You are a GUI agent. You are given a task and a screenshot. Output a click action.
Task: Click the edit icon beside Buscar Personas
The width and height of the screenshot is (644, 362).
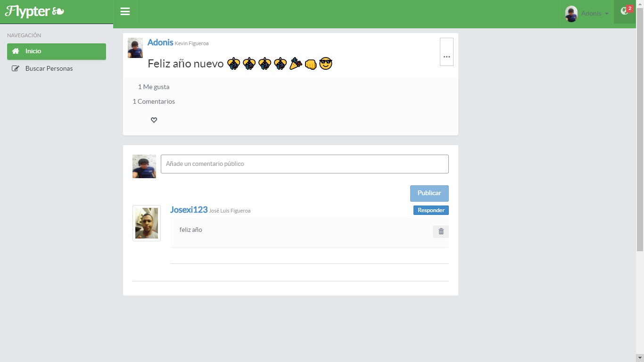(x=16, y=69)
